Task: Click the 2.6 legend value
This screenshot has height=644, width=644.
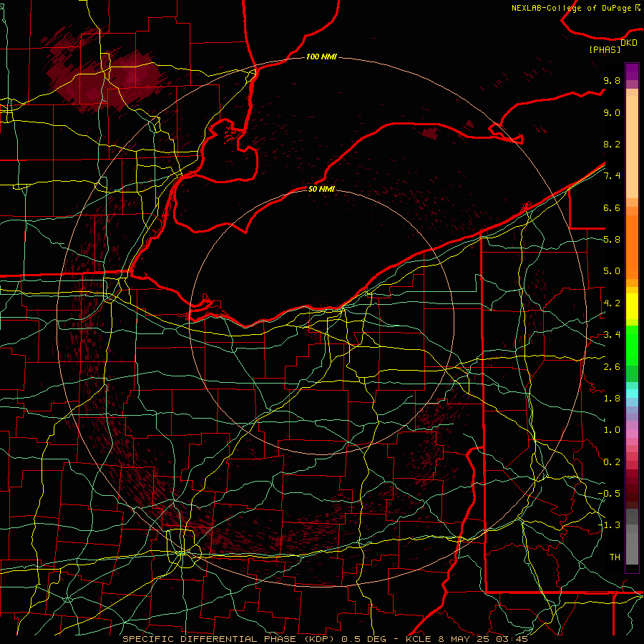Action: tap(612, 367)
